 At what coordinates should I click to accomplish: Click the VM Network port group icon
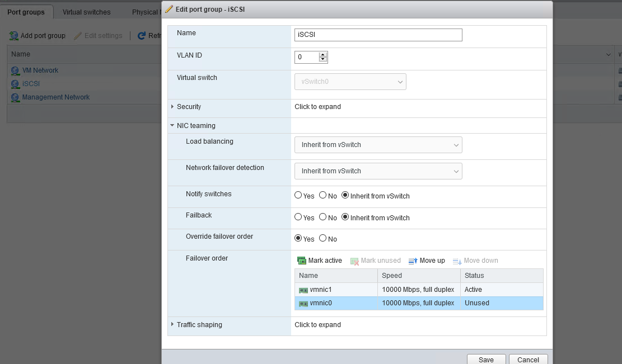click(x=15, y=70)
